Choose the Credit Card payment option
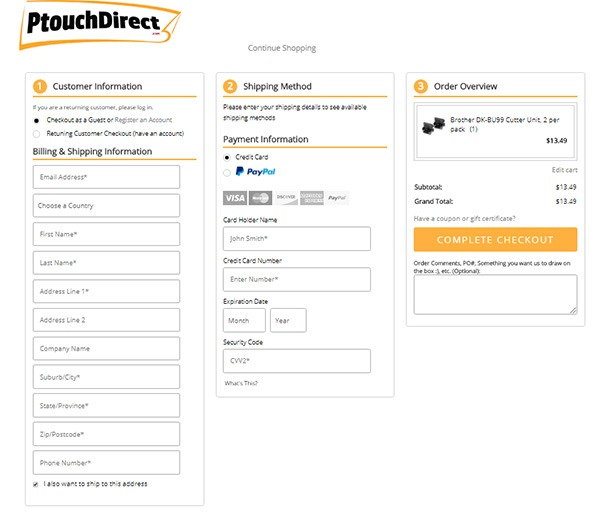 [227, 157]
